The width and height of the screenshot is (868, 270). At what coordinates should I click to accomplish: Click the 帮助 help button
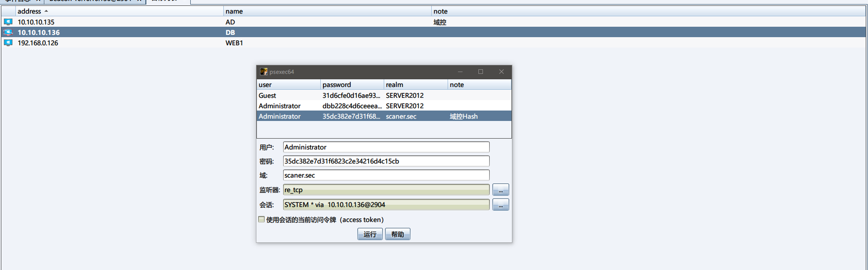coord(398,234)
